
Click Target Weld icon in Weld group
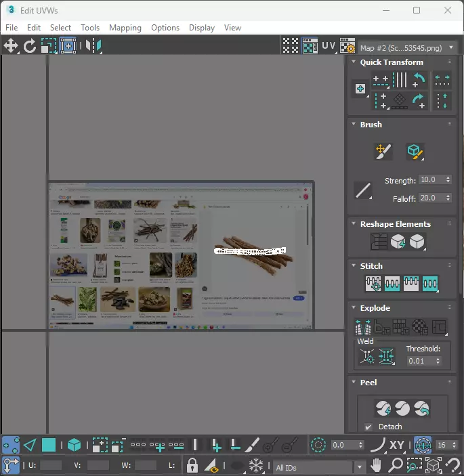pyautogui.click(x=367, y=356)
